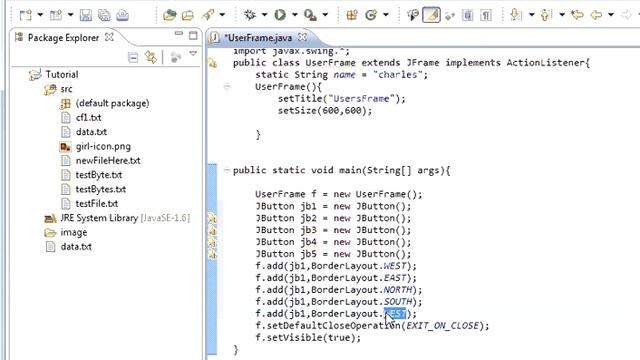The image size is (640, 360).
Task: Click the Save icon in the toolbar
Action: click(86, 15)
